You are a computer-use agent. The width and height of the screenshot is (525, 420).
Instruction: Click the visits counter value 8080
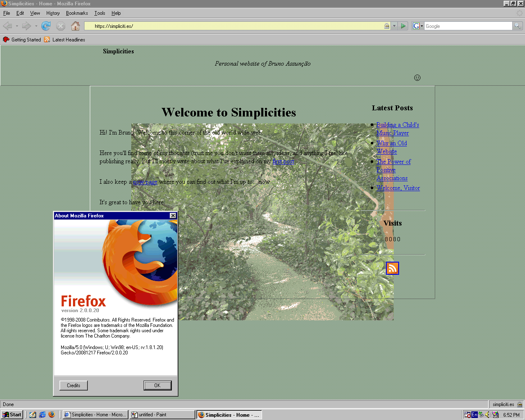click(x=393, y=239)
